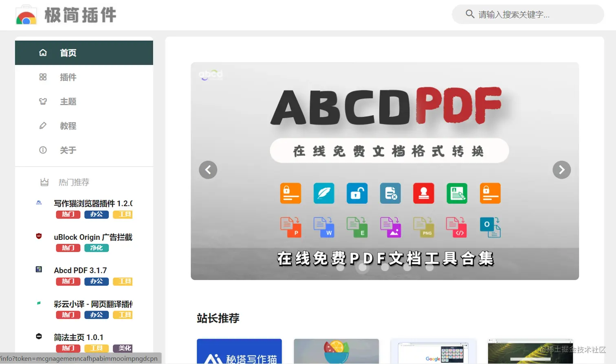The width and height of the screenshot is (616, 364).
Task: Select the third carousel dot indicator
Action: (385, 268)
